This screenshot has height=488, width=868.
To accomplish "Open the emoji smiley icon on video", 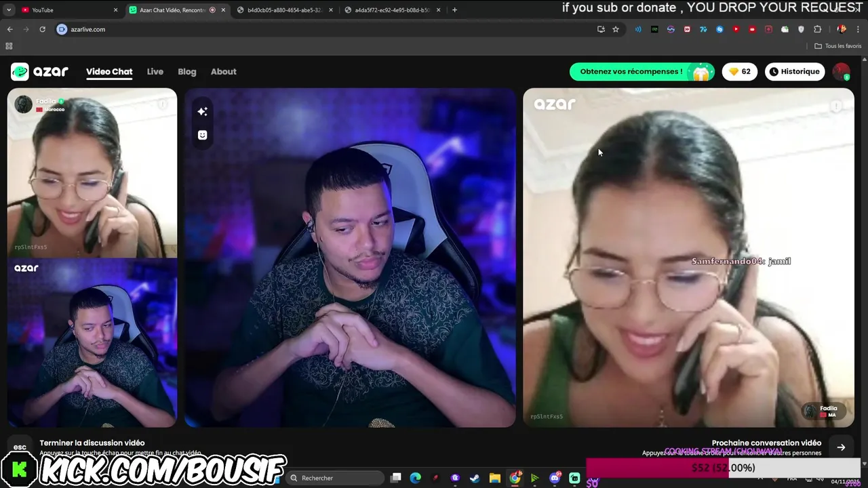I will click(x=202, y=135).
